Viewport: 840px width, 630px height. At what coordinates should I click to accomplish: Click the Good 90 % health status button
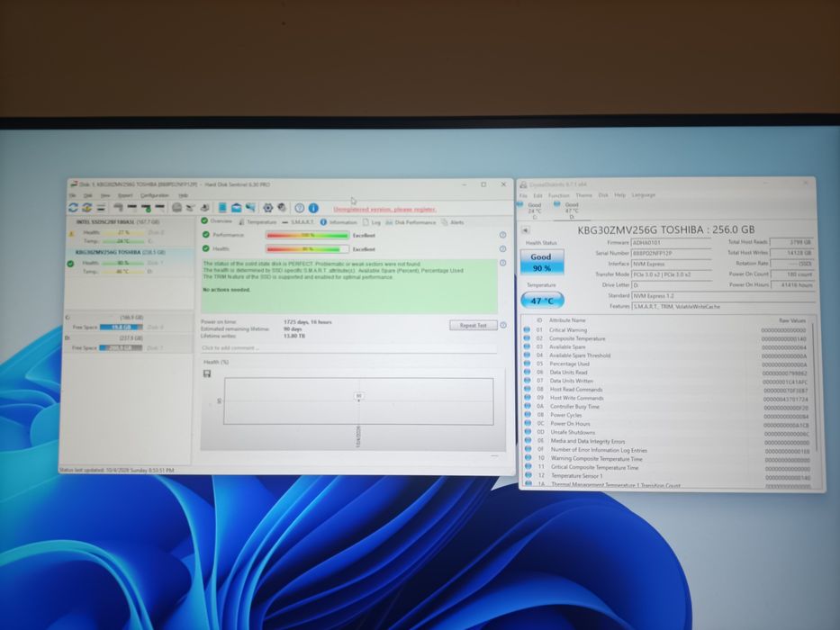(x=542, y=263)
